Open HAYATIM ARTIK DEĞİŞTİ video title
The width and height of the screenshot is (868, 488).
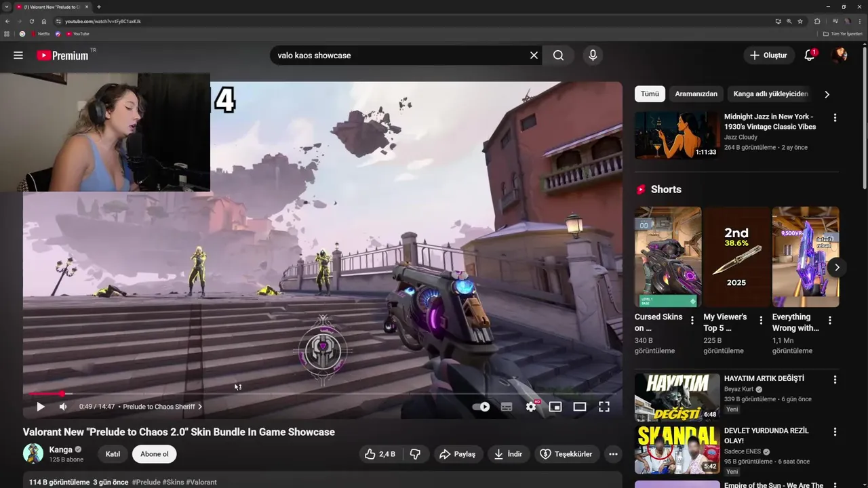tap(764, 378)
